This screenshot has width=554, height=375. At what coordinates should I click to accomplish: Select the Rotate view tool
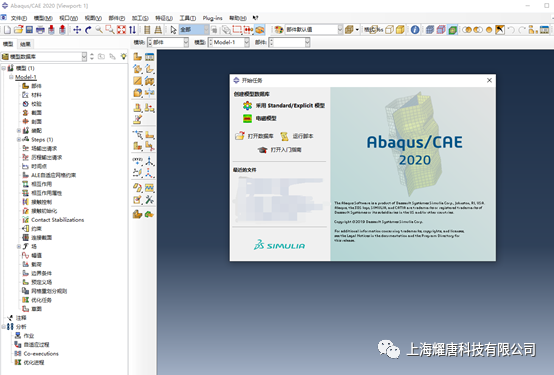pyautogui.click(x=88, y=30)
